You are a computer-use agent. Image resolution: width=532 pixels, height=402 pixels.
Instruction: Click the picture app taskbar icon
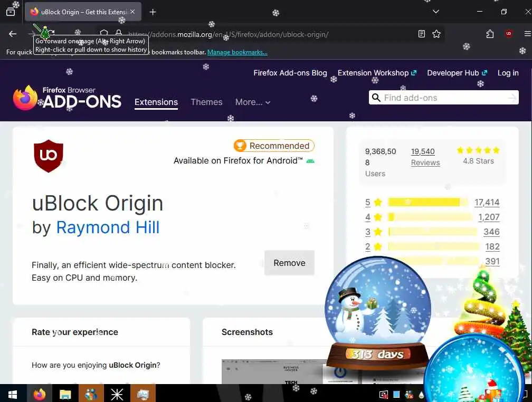pos(143,394)
